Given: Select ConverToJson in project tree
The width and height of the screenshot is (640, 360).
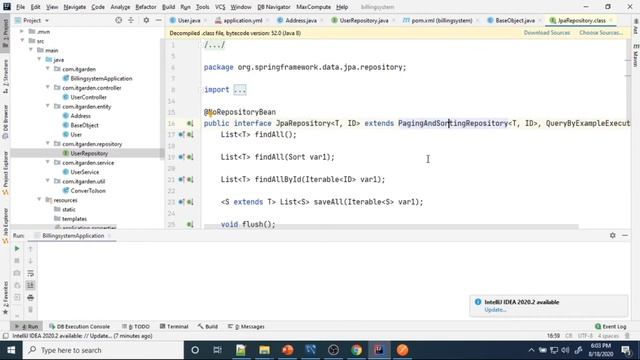Looking at the screenshot, I should click(88, 191).
